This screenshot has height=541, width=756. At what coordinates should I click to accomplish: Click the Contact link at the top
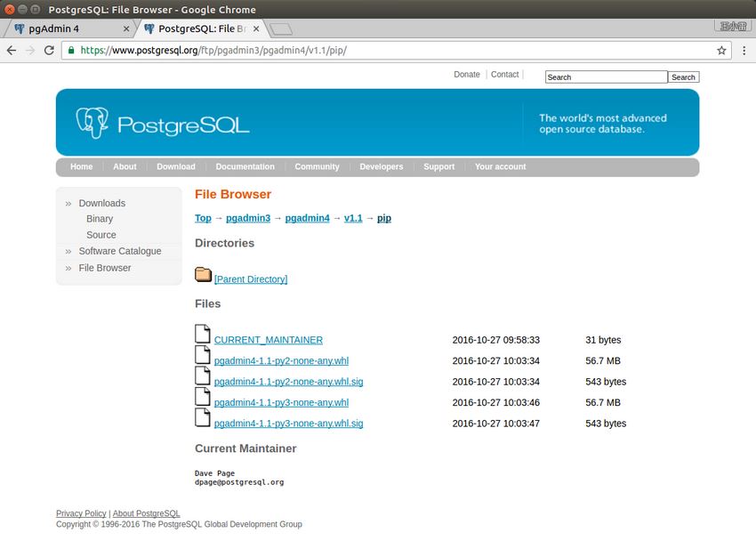(x=505, y=75)
